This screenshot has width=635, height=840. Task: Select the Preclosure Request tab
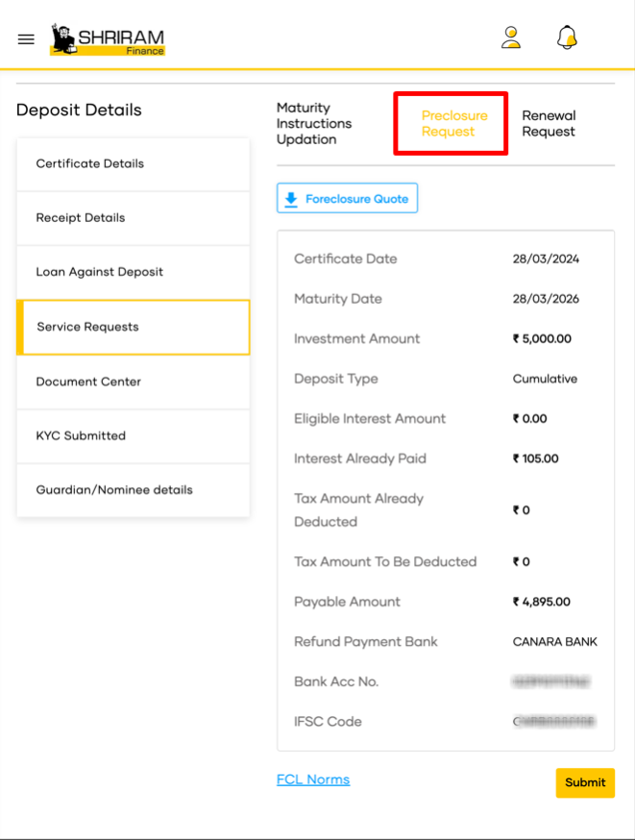click(454, 124)
